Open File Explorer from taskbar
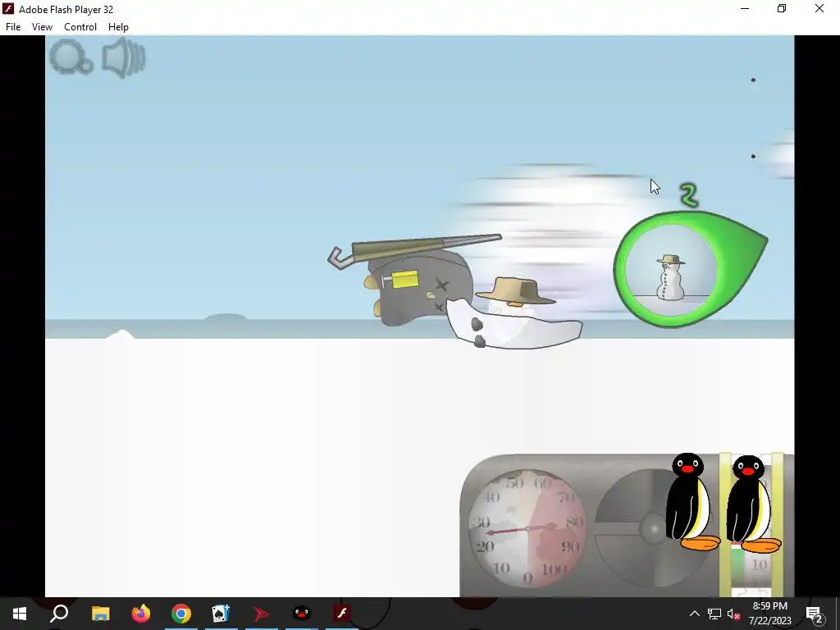 pos(100,614)
